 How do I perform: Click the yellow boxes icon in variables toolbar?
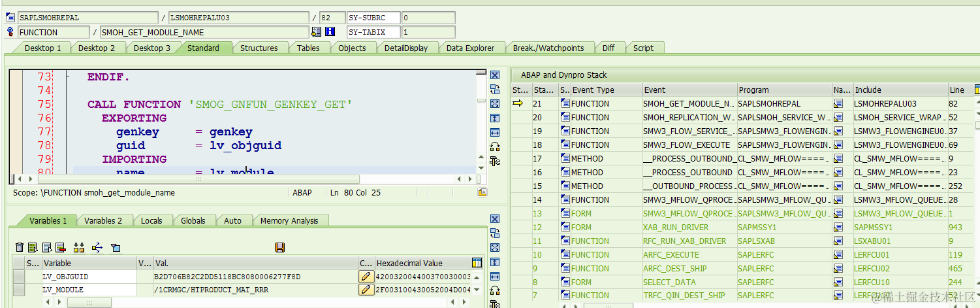click(79, 247)
